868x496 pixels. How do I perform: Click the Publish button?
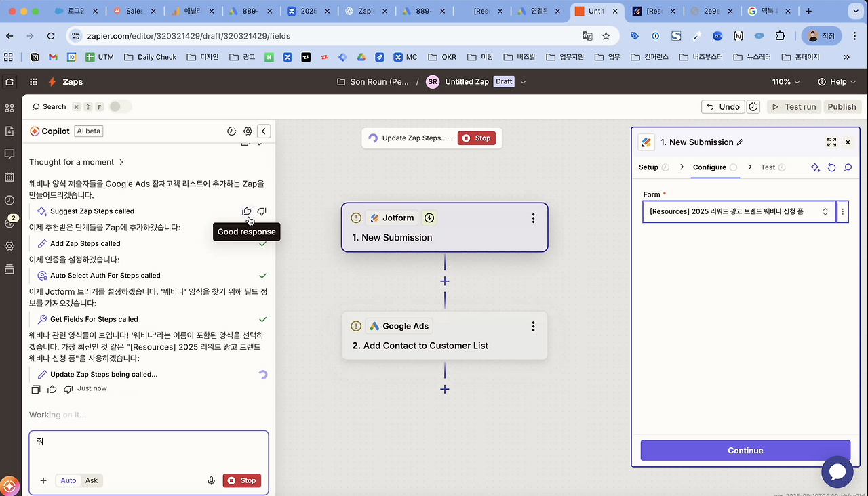point(842,106)
